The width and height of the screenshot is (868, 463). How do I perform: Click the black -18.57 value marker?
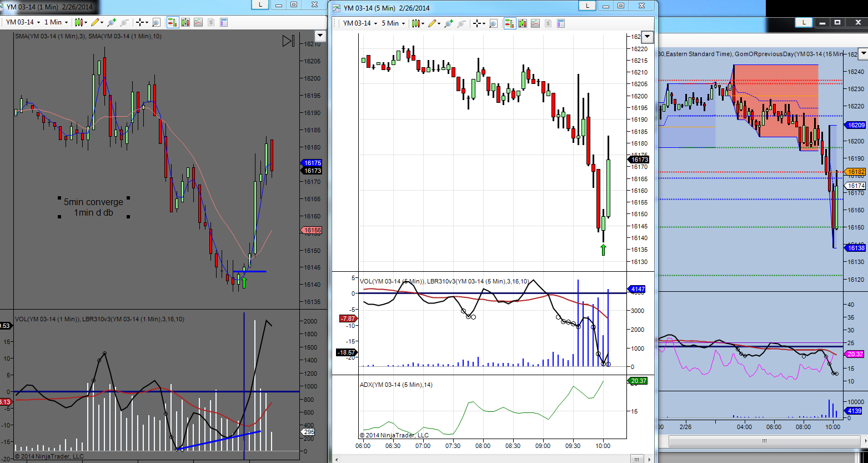(347, 352)
